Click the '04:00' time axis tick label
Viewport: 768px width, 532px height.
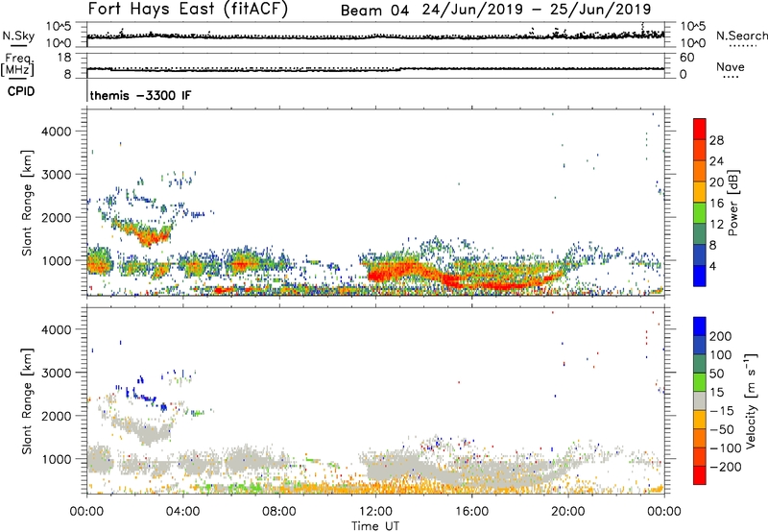point(182,512)
